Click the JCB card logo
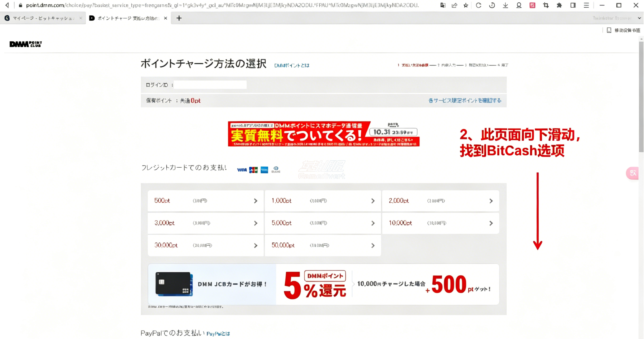The image size is (644, 339). point(253,170)
